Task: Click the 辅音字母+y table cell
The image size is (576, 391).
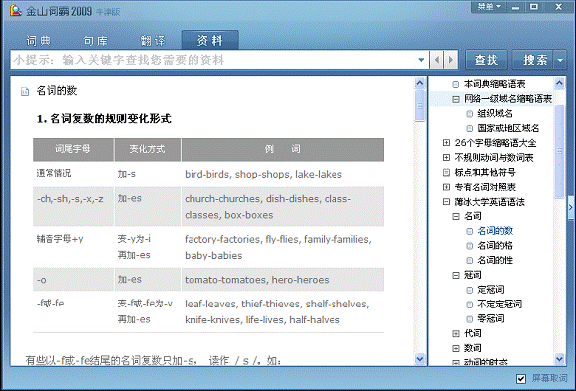Action: click(x=73, y=247)
